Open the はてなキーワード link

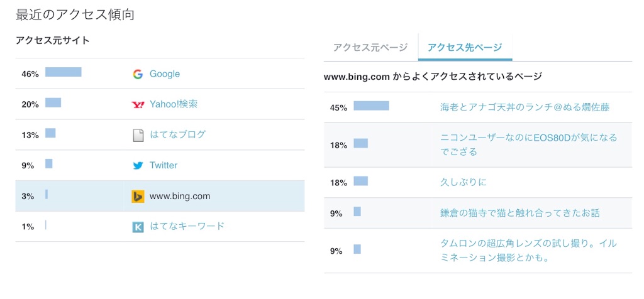pyautogui.click(x=187, y=226)
